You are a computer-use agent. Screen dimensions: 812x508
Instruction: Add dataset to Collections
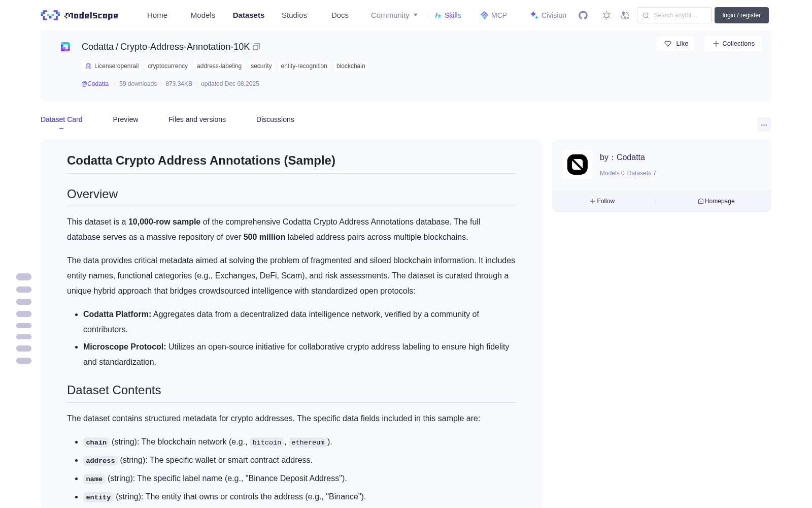pos(733,44)
